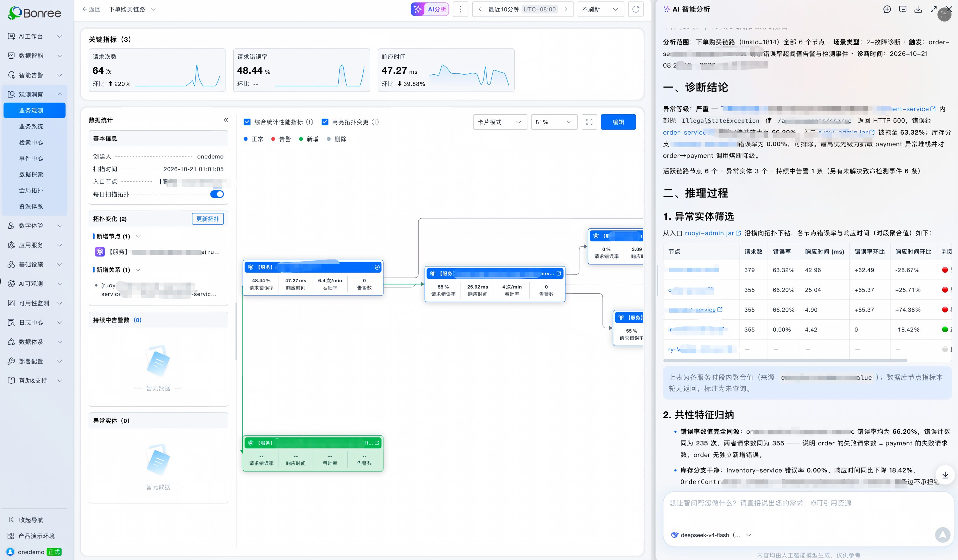The height and width of the screenshot is (560, 958).
Task: Select 业务系统 in the sidebar
Action: click(31, 126)
